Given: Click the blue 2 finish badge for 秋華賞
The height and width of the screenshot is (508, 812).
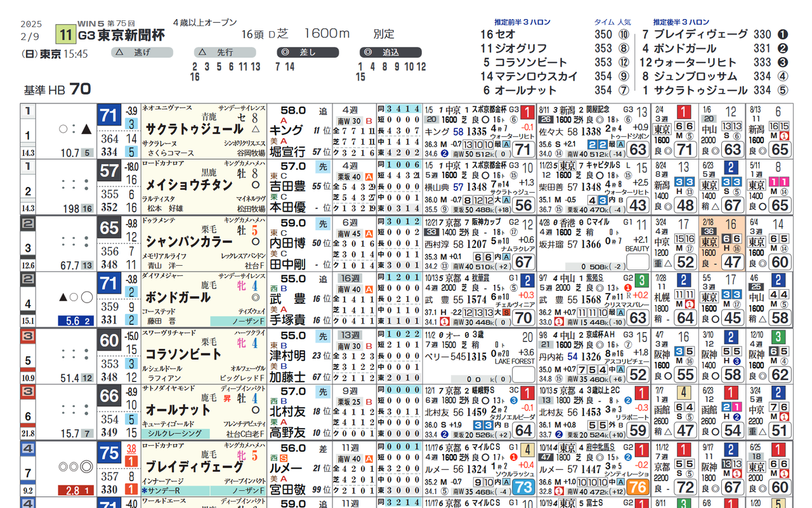Looking at the screenshot, I should (527, 280).
